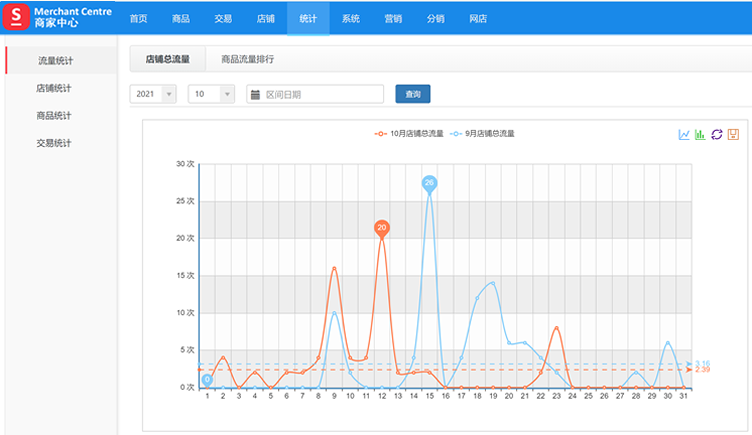Go to 店铺统计 in sidebar
Viewport: 752px width, 435px height.
click(x=53, y=88)
